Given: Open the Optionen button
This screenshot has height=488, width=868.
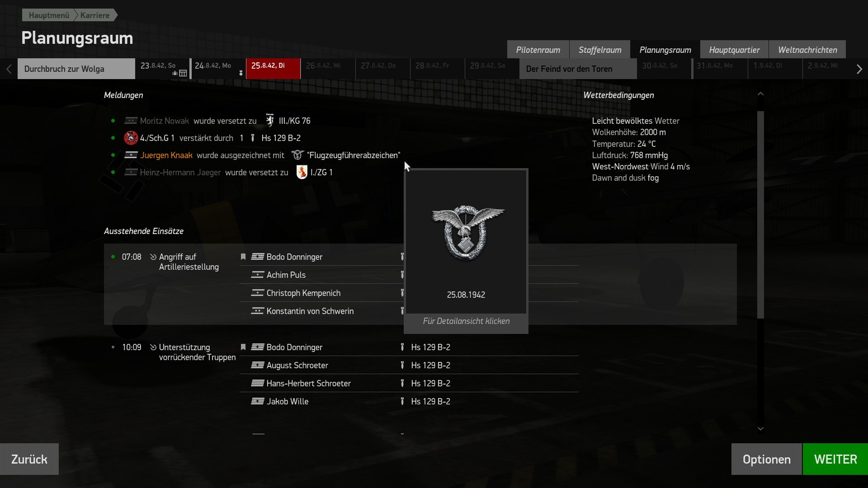Looking at the screenshot, I should click(x=766, y=459).
